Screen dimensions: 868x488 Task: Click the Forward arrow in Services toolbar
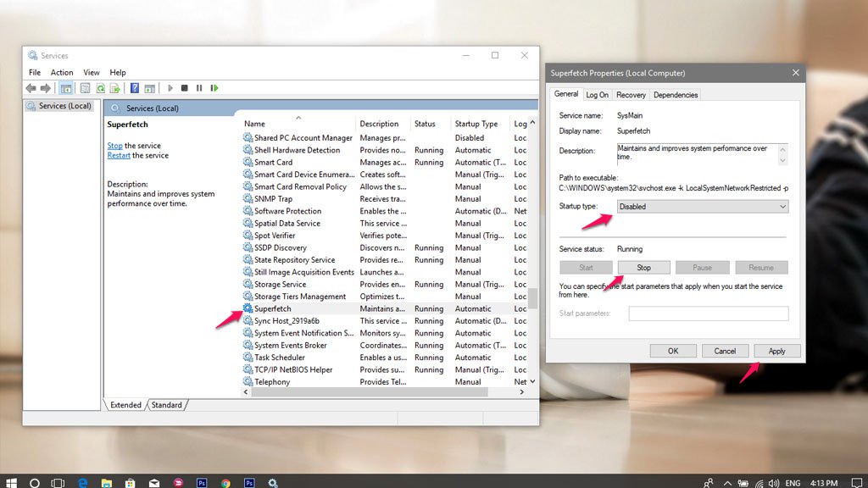pyautogui.click(x=46, y=88)
